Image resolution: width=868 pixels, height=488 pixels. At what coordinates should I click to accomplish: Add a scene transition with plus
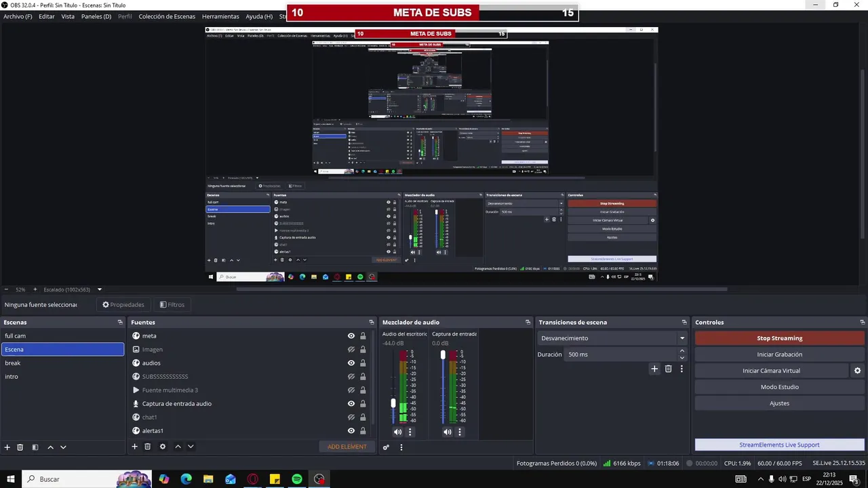coord(654,369)
